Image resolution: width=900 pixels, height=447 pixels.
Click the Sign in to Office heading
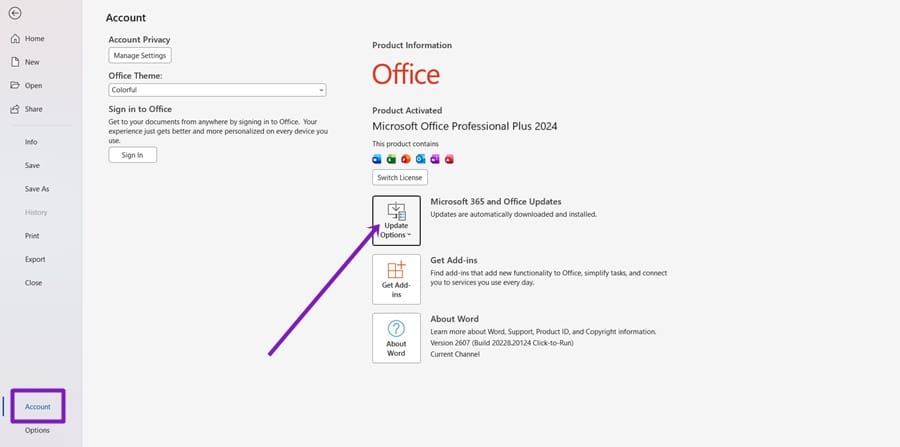click(x=140, y=109)
